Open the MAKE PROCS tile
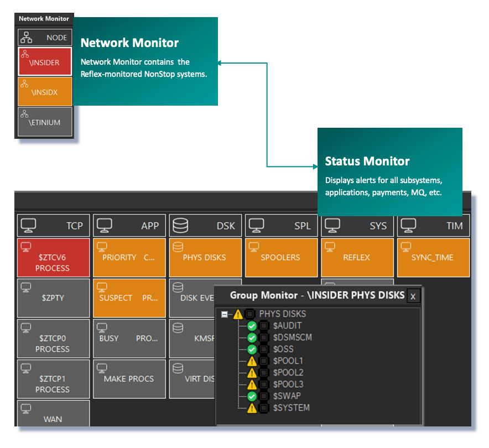489x448 pixels. click(x=129, y=379)
